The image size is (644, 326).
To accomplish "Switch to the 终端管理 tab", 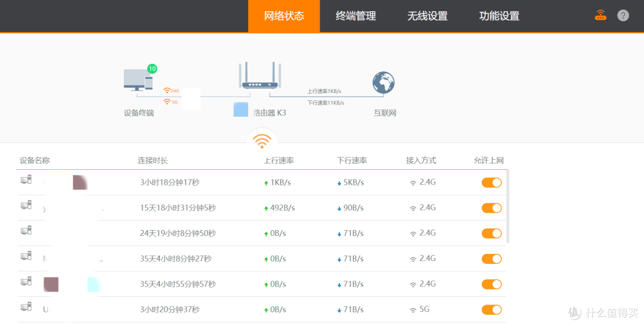I will coord(355,16).
